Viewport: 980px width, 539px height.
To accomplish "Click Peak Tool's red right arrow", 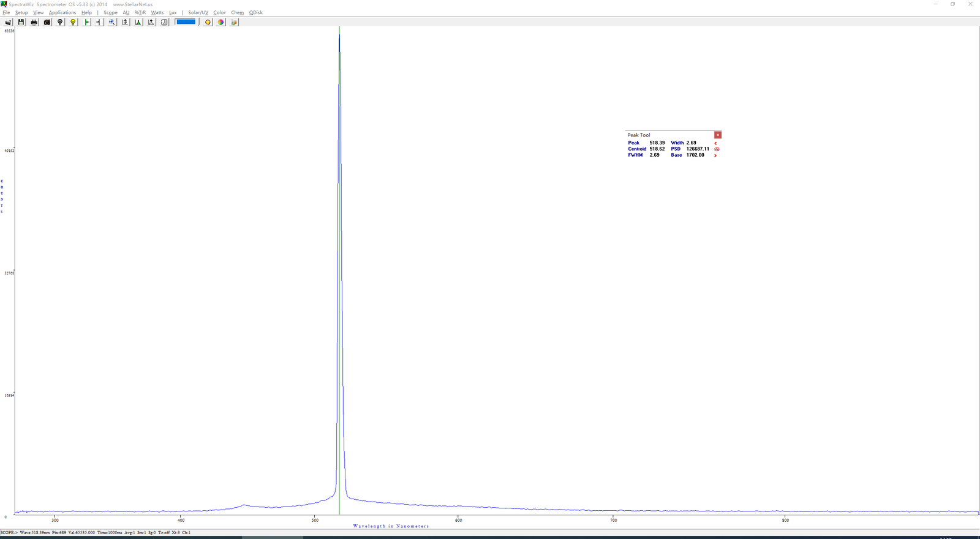I will tap(715, 156).
